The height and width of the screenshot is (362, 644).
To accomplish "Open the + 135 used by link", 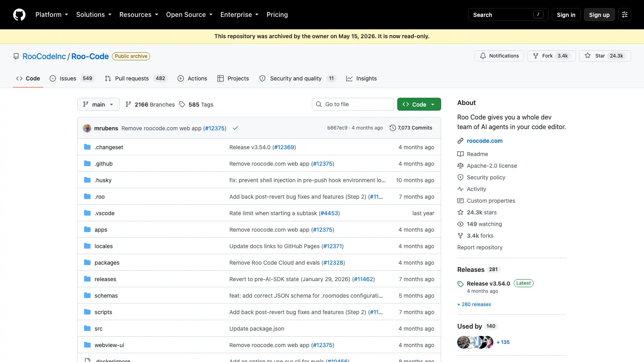I will [x=503, y=342].
